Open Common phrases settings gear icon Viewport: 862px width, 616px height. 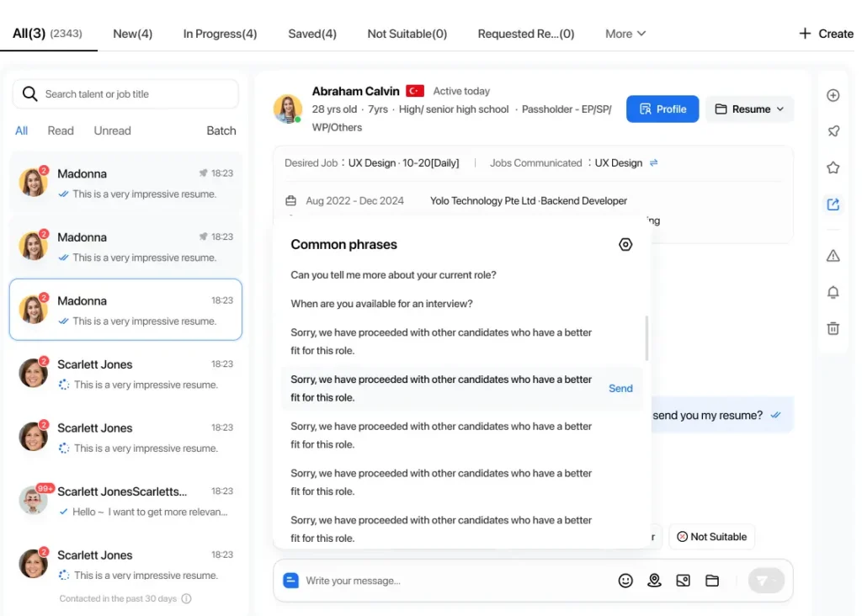625,245
